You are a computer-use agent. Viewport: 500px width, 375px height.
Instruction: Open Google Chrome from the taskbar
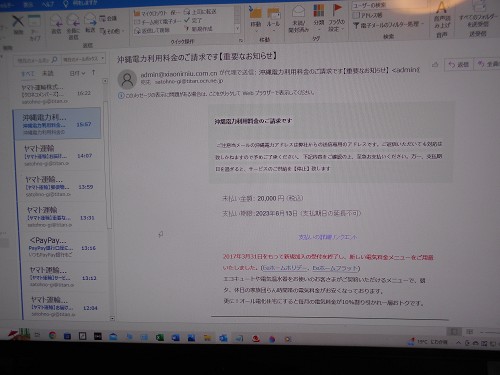(52, 335)
